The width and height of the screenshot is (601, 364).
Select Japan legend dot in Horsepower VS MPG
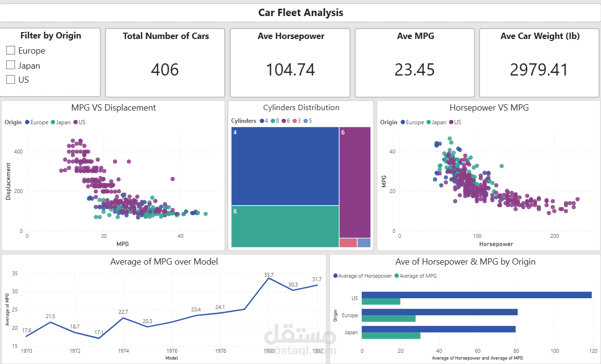(429, 122)
